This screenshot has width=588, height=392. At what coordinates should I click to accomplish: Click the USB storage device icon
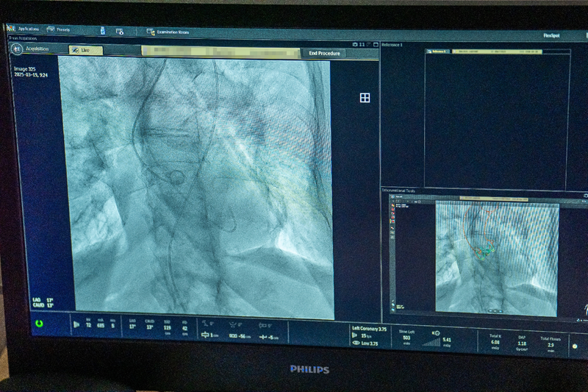pyautogui.click(x=101, y=30)
